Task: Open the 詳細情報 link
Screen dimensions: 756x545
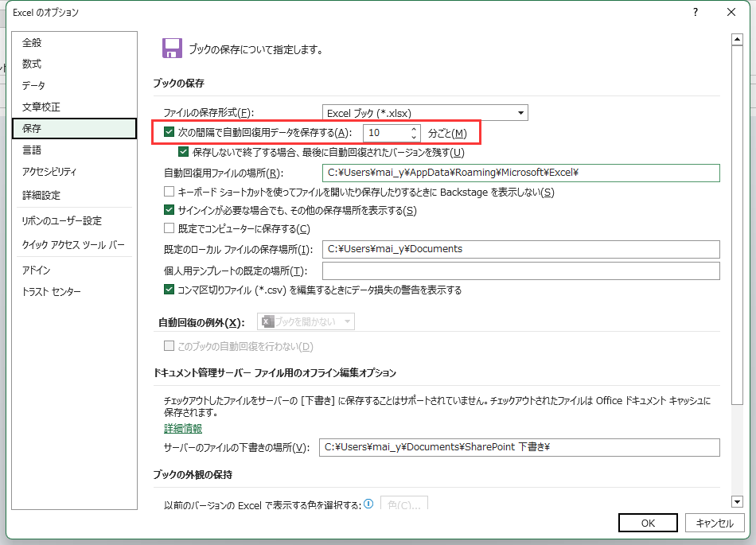Action: [x=182, y=429]
